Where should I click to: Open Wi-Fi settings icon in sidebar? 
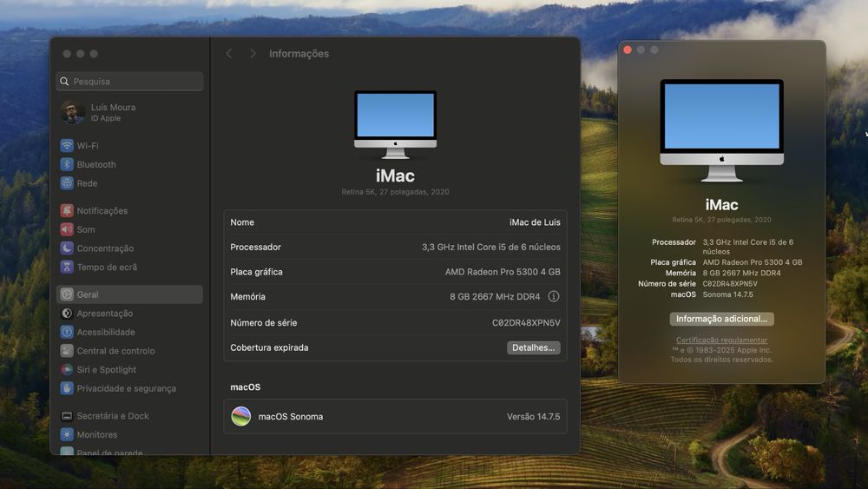pyautogui.click(x=67, y=146)
